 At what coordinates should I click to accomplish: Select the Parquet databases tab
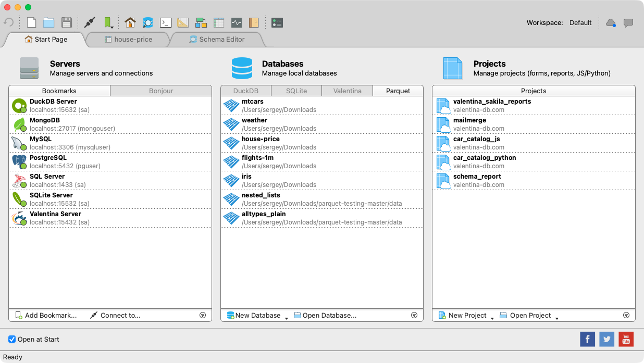pyautogui.click(x=398, y=91)
